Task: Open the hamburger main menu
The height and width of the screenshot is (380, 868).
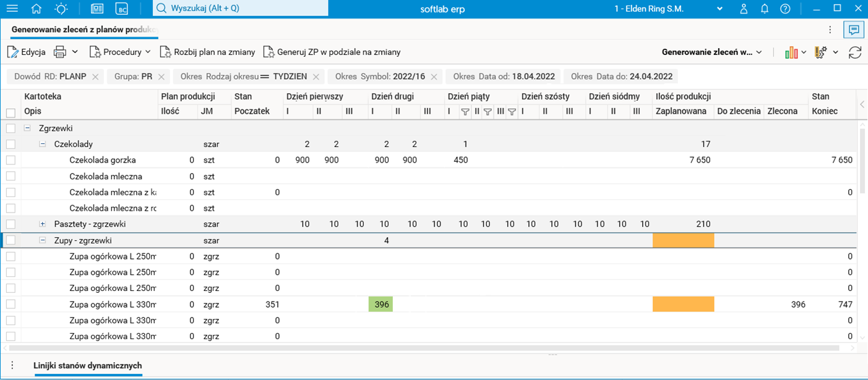Action: click(x=12, y=9)
